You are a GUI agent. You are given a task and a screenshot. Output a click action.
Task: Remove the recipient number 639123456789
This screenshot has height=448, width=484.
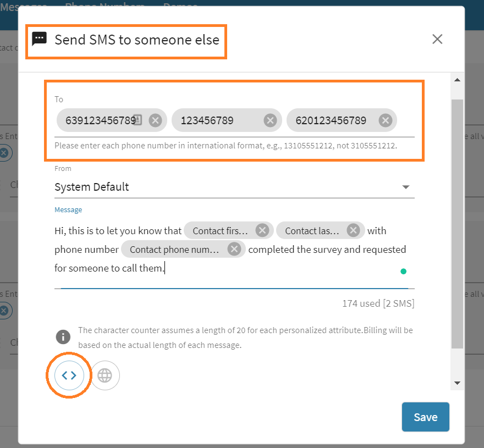tap(154, 120)
